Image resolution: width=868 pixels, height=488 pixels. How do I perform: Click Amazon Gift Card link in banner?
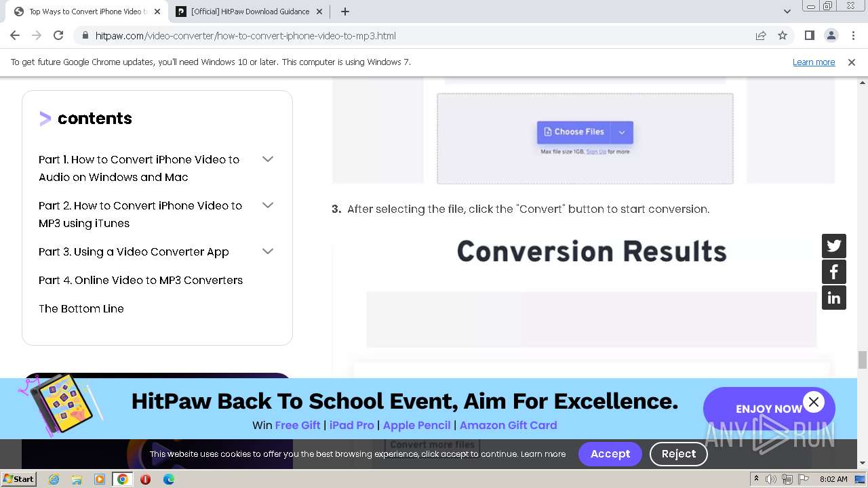[x=508, y=425]
